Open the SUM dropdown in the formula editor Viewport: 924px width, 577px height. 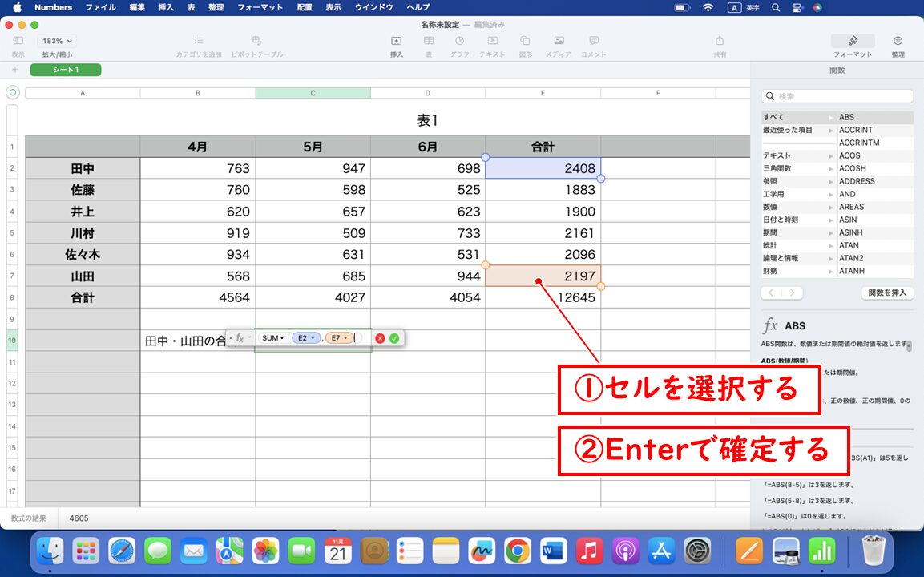[x=273, y=337]
